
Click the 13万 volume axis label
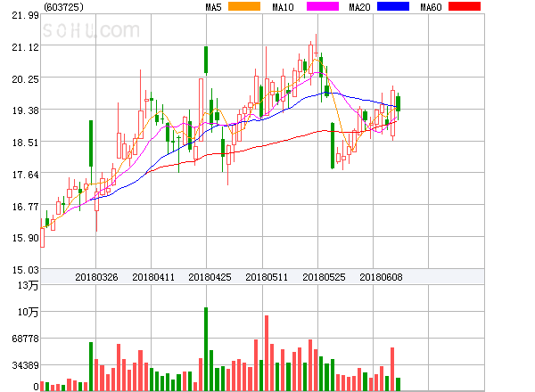[29, 285]
